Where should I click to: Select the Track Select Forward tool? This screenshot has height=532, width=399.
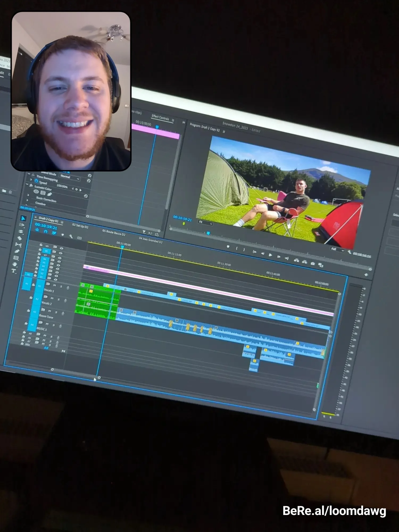(22, 225)
